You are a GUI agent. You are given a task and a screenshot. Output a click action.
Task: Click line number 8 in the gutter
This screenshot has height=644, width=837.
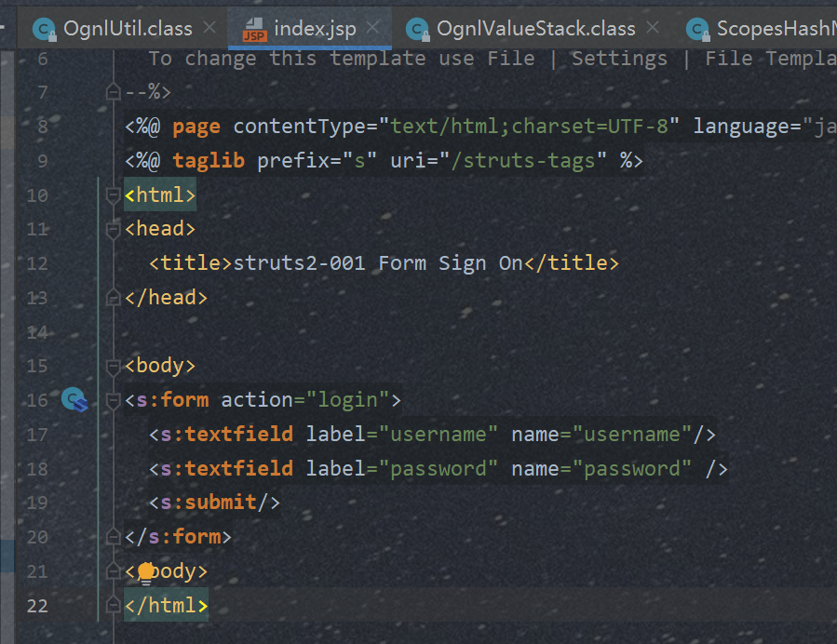(x=43, y=127)
